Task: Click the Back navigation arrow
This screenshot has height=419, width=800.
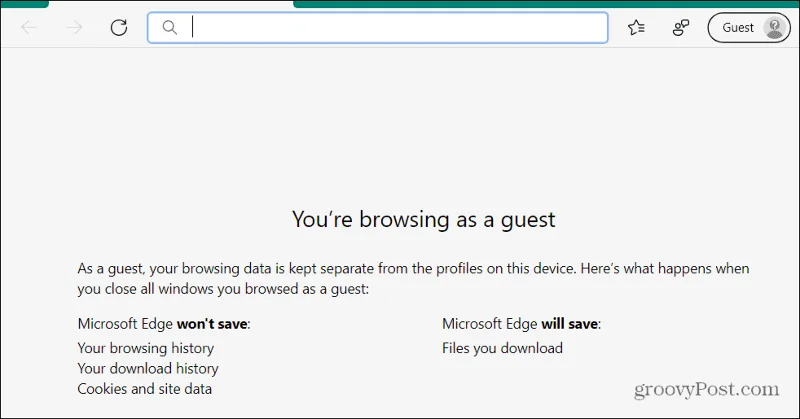Action: (29, 28)
